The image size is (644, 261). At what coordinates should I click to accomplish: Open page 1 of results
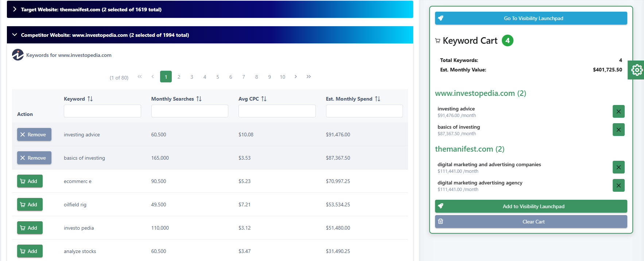166,77
